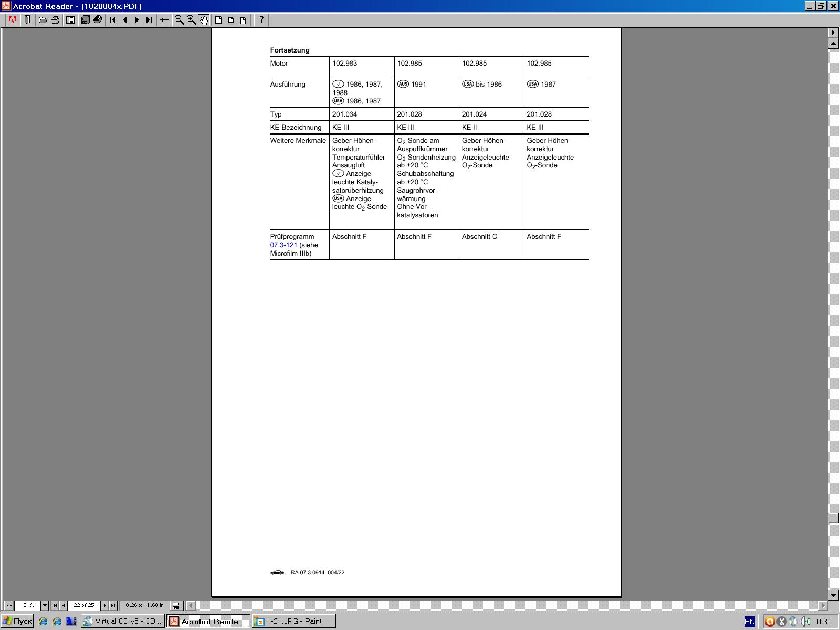Click the '201.034' Typ cell
Screen dimensions: 840x630
tap(362, 114)
